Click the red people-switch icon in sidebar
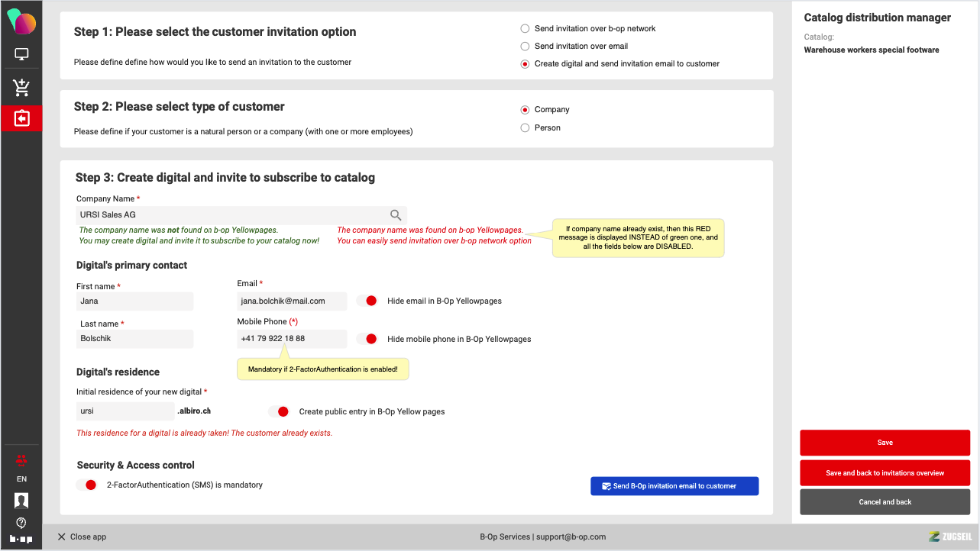The width and height of the screenshot is (980, 551). [21, 459]
